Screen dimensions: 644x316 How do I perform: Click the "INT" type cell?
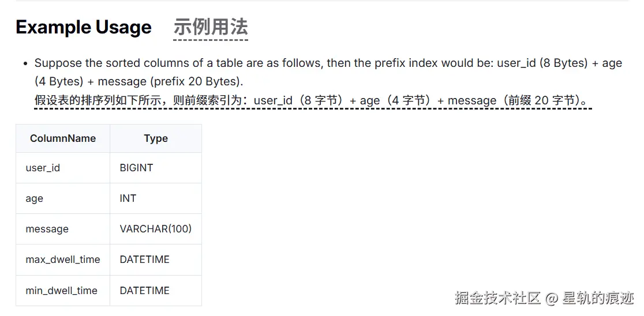128,198
